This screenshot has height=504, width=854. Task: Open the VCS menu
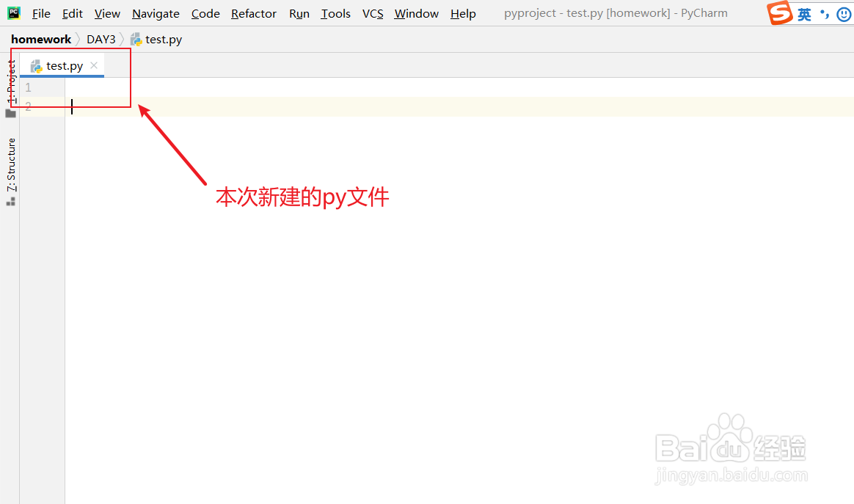(372, 13)
